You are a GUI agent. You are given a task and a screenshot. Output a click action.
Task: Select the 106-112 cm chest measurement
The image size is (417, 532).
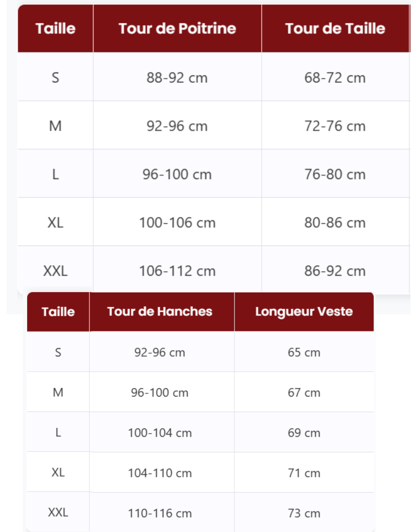point(177,271)
